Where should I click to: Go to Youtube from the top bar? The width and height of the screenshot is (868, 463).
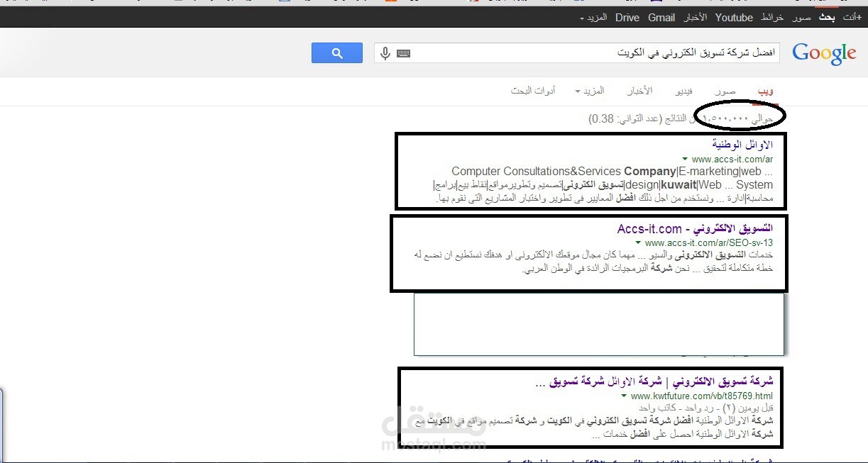pos(734,18)
